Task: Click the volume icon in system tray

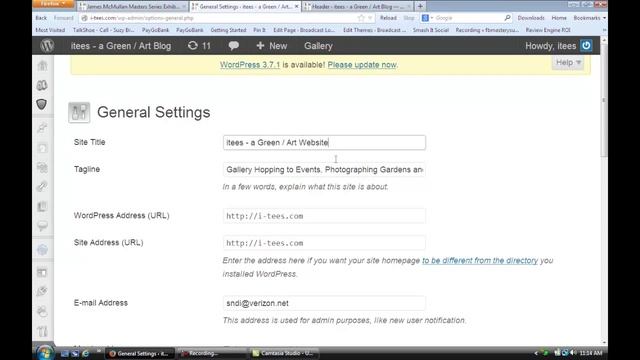Action: click(573, 353)
